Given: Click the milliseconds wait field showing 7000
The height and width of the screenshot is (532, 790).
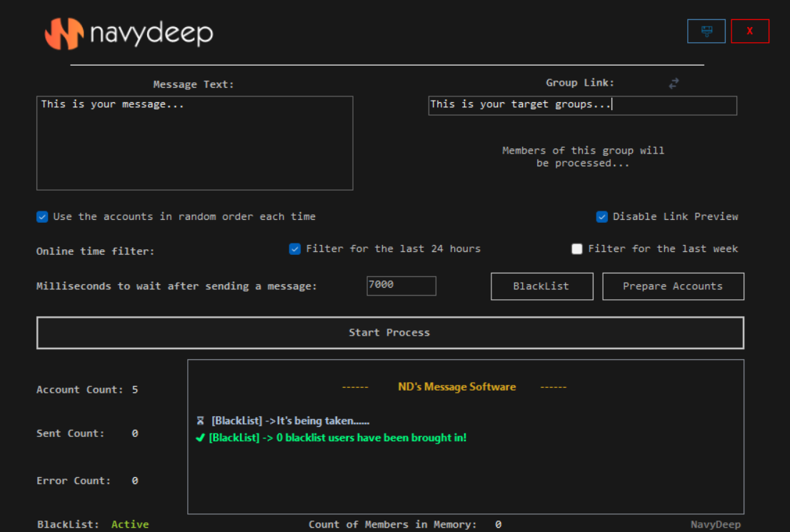Looking at the screenshot, I should (401, 286).
